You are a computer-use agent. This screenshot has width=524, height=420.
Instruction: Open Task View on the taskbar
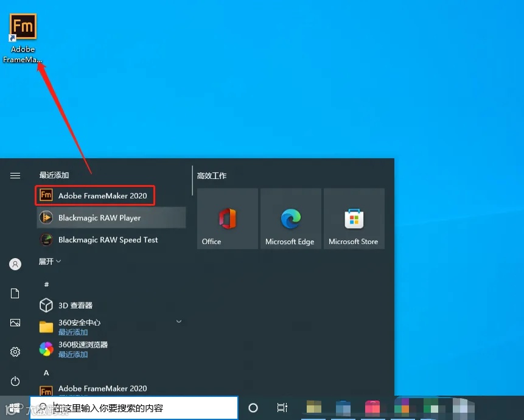coord(282,408)
